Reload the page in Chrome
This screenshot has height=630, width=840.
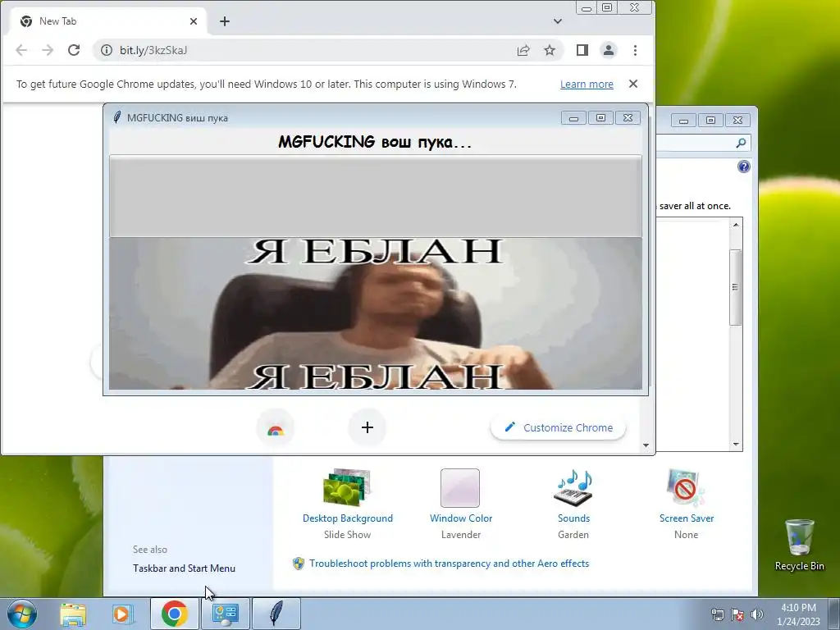click(74, 50)
